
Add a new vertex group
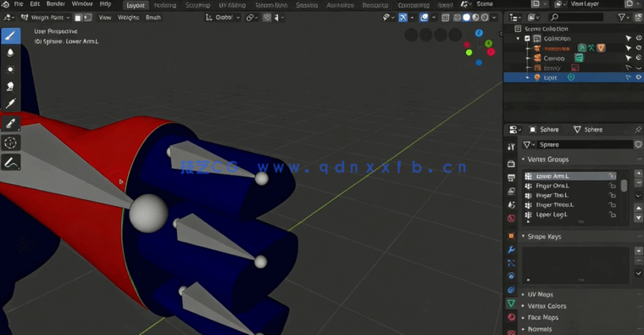pyautogui.click(x=639, y=173)
